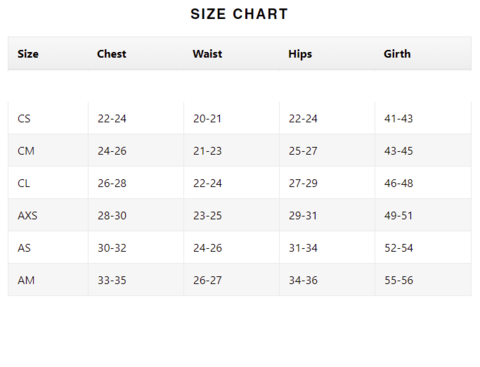480x367 pixels.
Task: Select the Chest column header
Action: coord(112,54)
